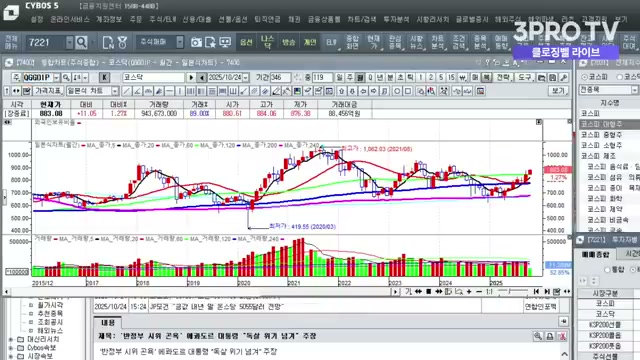
Task: Click the open chart folder icon
Action: point(541,78)
